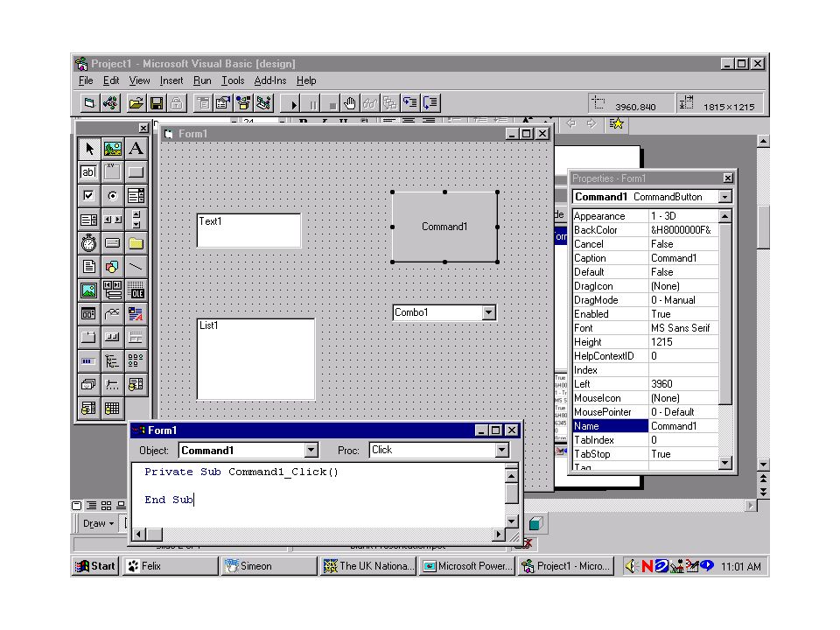Viewport: 840px width, 630px height.
Task: Select the DriveListBox tool in toolbox
Action: (x=113, y=243)
